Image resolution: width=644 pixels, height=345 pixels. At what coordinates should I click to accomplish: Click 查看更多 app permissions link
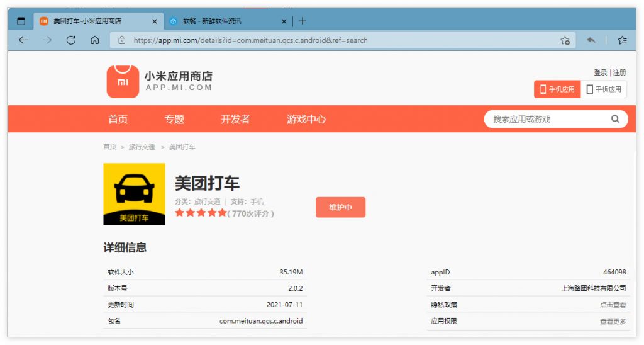613,321
